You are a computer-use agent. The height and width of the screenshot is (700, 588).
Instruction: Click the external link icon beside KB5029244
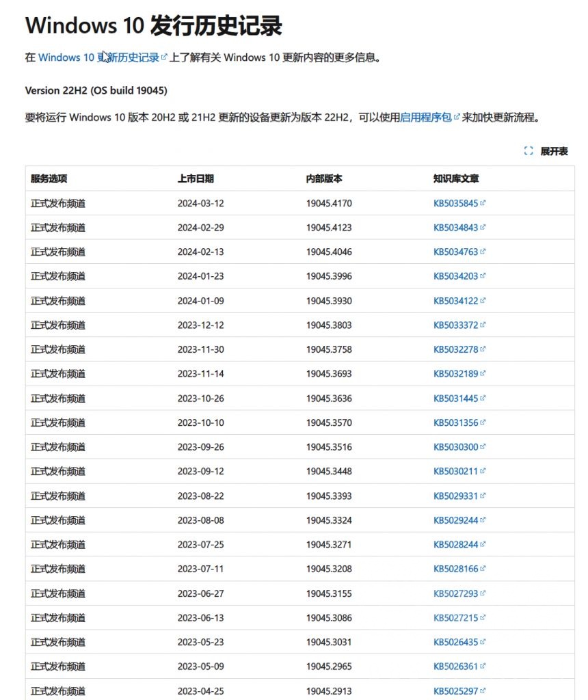click(483, 520)
